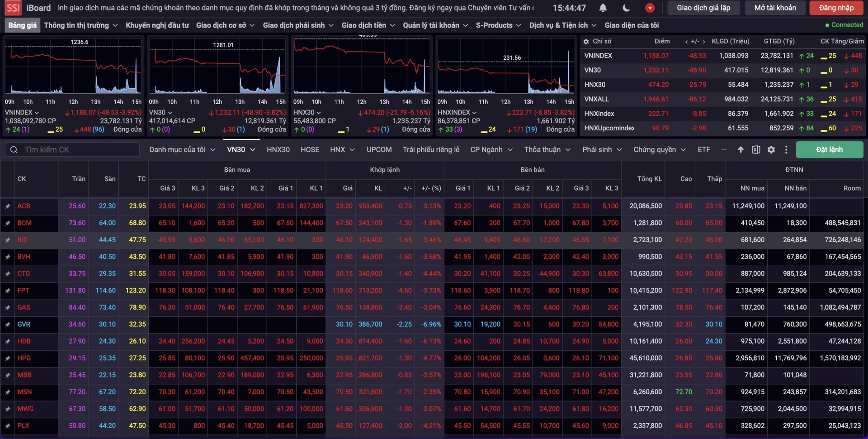Expand Phái sinh dropdown
868x439 pixels.
tap(602, 150)
